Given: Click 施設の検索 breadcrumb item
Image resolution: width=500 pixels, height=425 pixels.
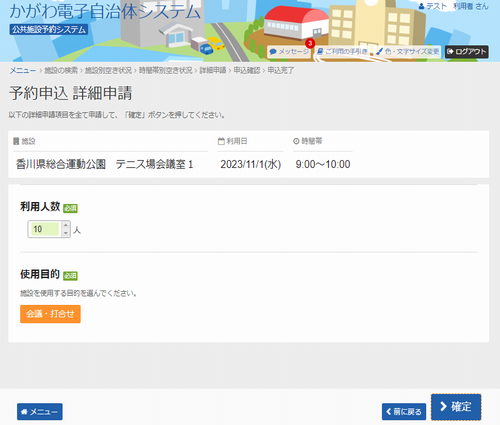Looking at the screenshot, I should (61, 70).
